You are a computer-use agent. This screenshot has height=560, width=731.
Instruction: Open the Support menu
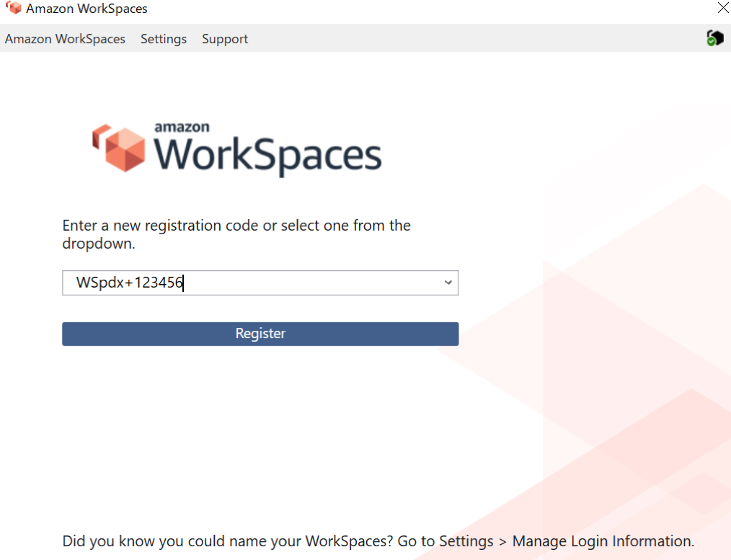(225, 39)
